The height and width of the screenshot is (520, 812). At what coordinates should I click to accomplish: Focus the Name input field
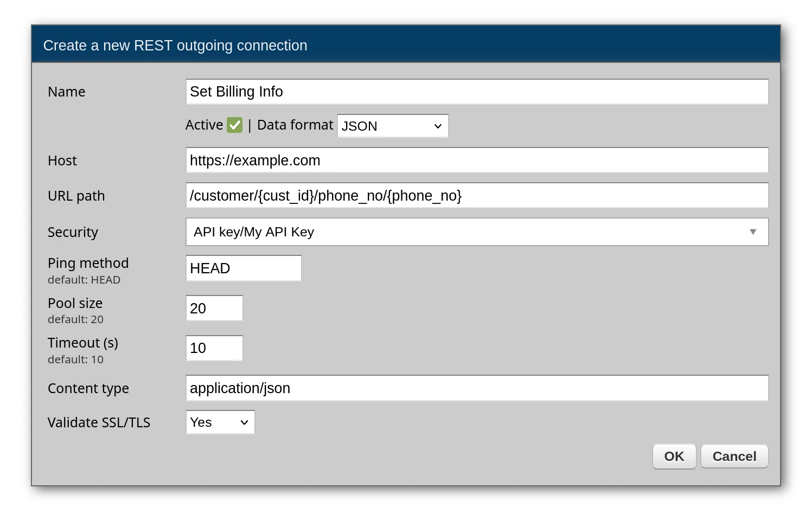(x=476, y=92)
